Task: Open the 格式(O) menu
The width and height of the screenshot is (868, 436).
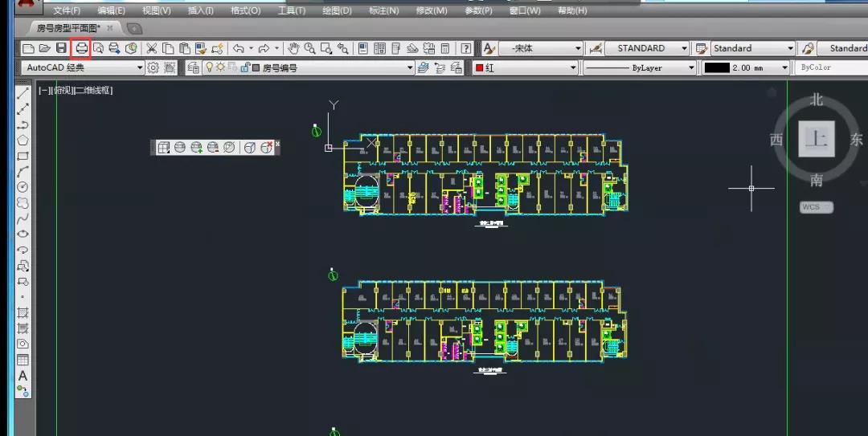Action: pyautogui.click(x=245, y=10)
